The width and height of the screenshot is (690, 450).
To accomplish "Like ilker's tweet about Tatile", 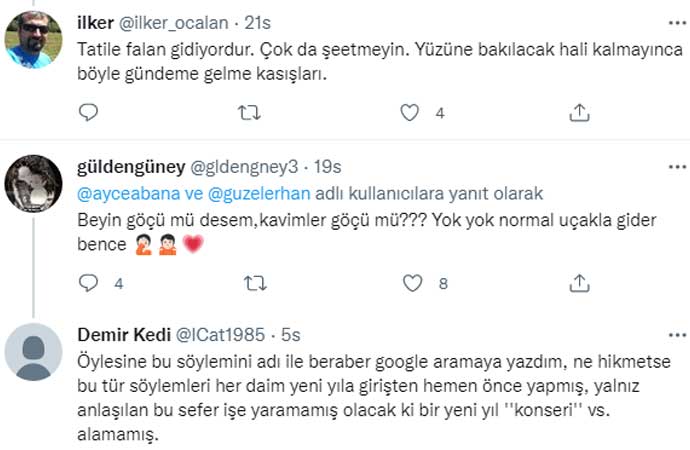I will click(410, 114).
